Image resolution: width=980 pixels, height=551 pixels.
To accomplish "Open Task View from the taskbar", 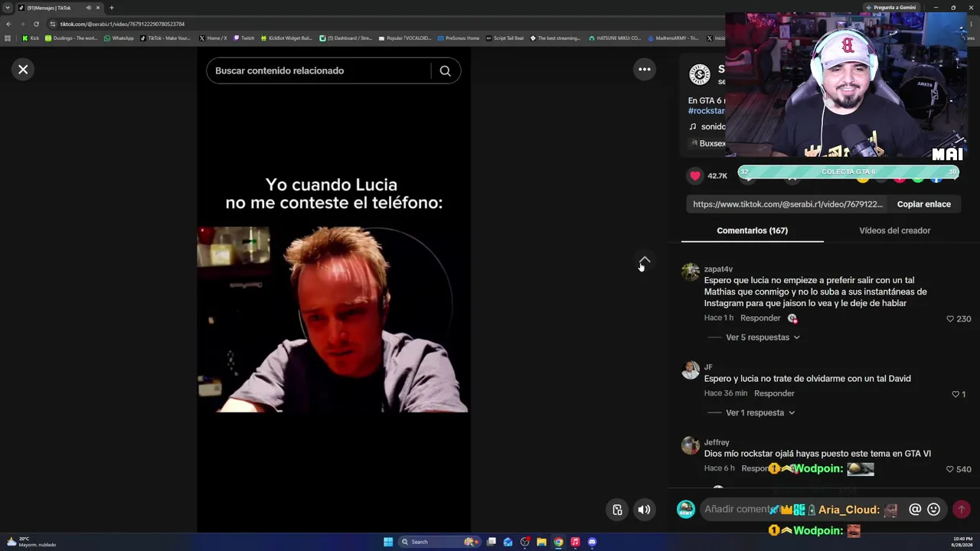I will 492,542.
